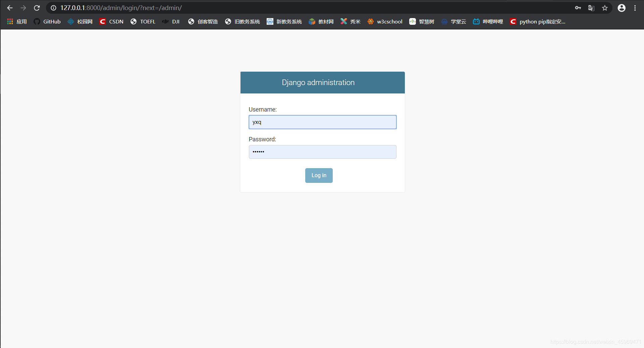Open the GitHub bookmark

point(47,21)
